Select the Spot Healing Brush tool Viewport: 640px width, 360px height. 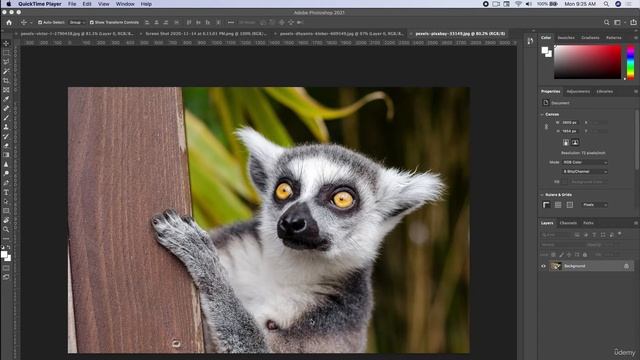6,109
